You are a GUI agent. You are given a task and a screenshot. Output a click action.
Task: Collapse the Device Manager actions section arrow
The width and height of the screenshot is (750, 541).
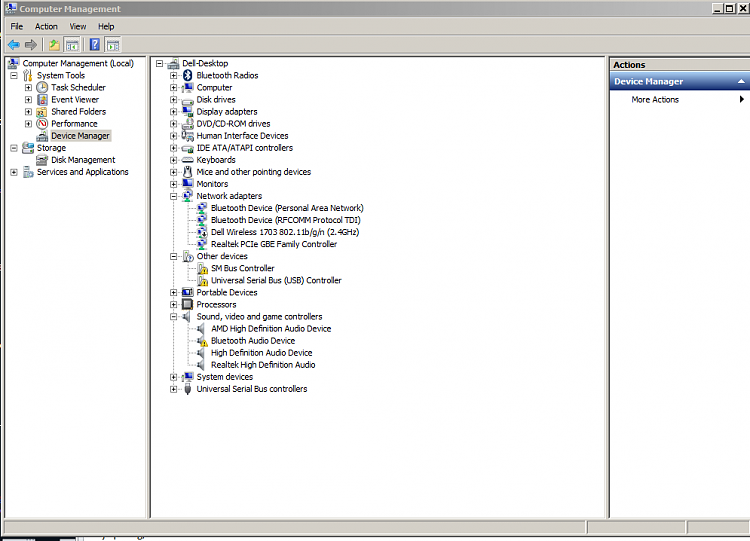pyautogui.click(x=741, y=81)
